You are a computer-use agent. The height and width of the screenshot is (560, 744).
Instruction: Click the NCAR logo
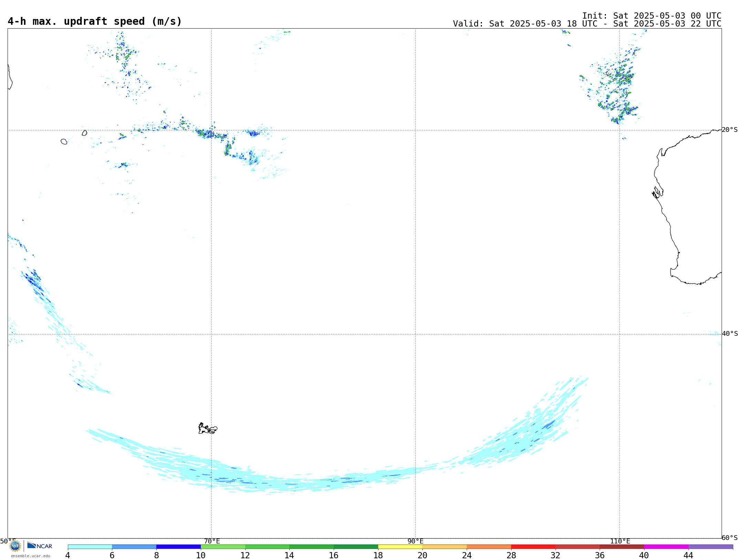coord(40,546)
